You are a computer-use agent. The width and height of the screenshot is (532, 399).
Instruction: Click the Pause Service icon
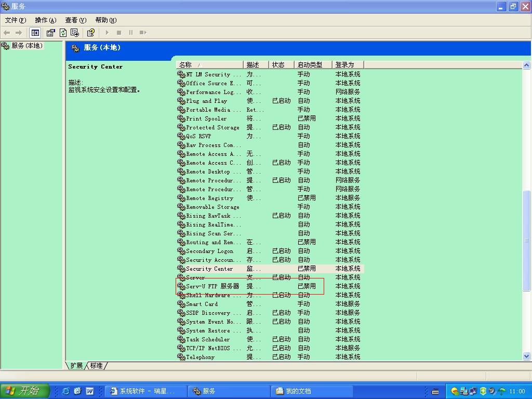(130, 33)
